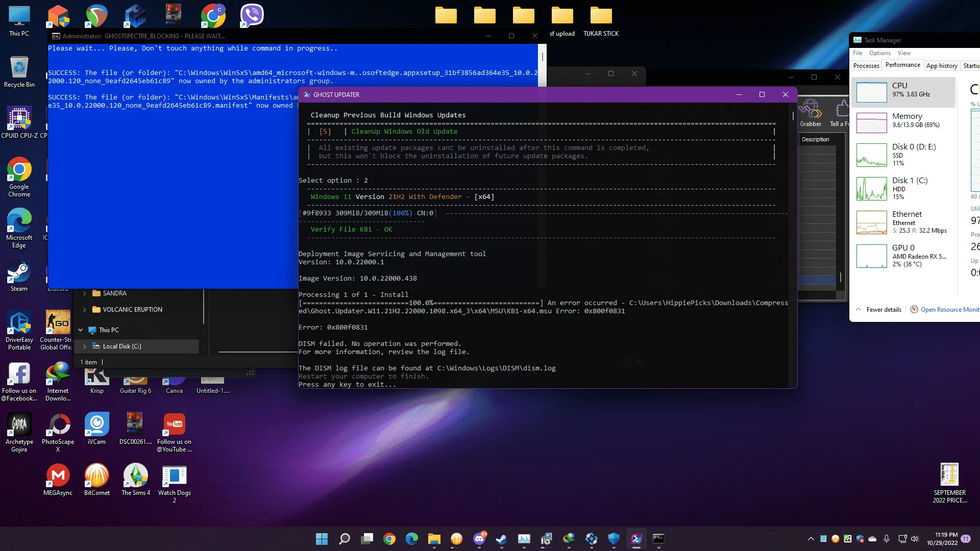Viewport: 980px width, 551px height.
Task: Click the microphone icon in system tray
Action: pyautogui.click(x=887, y=539)
